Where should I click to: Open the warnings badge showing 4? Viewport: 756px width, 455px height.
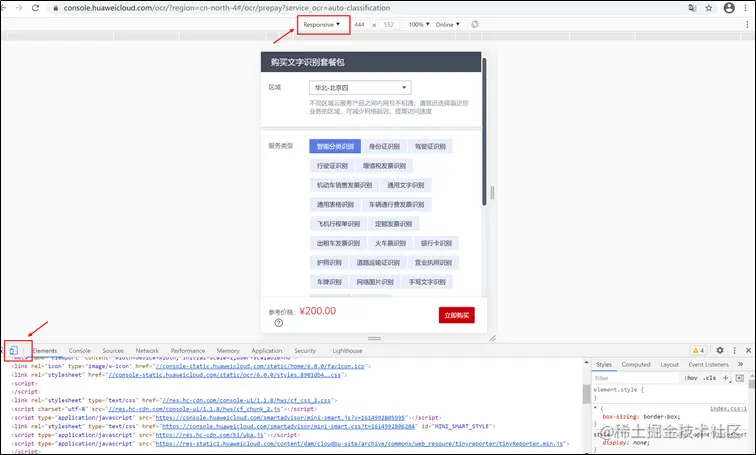(x=698, y=350)
